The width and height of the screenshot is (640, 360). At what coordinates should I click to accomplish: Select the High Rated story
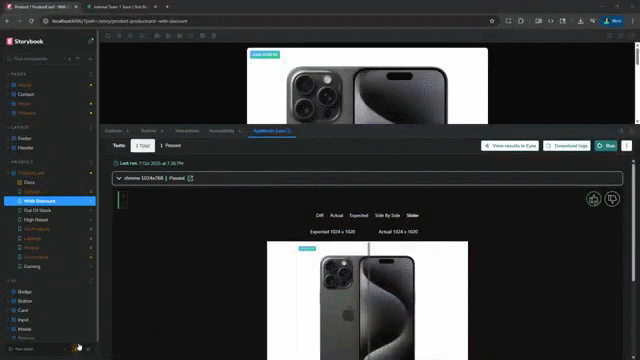(x=36, y=220)
